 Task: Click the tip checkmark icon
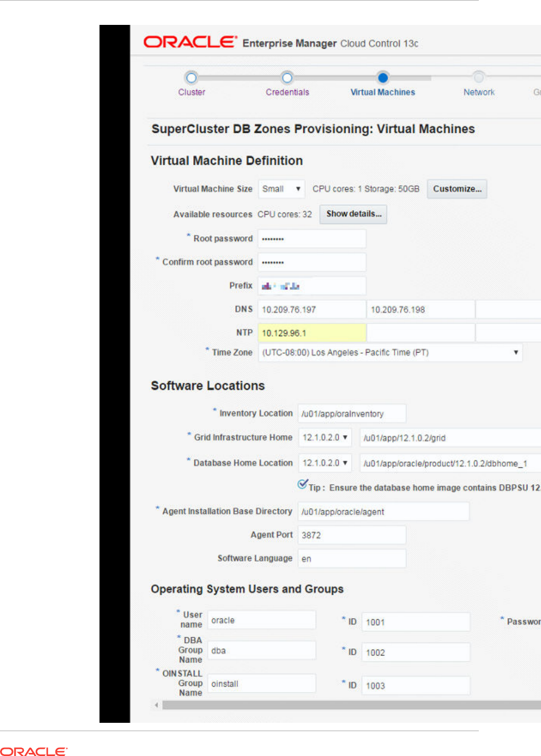point(303,484)
